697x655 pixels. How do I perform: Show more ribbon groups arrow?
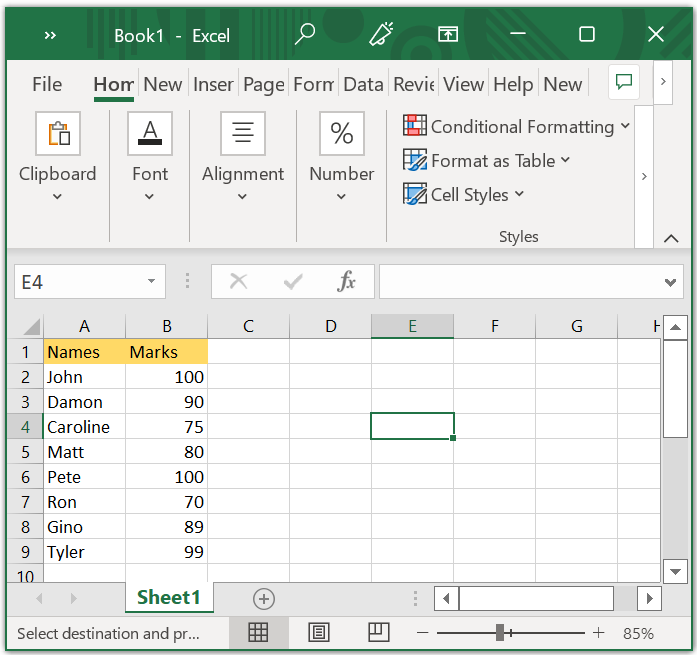coord(644,176)
